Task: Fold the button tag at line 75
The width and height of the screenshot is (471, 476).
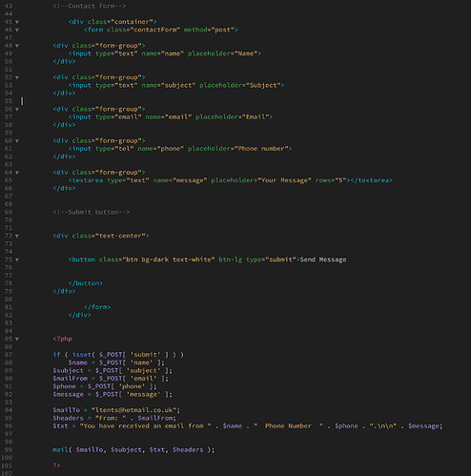Action: tap(17, 260)
